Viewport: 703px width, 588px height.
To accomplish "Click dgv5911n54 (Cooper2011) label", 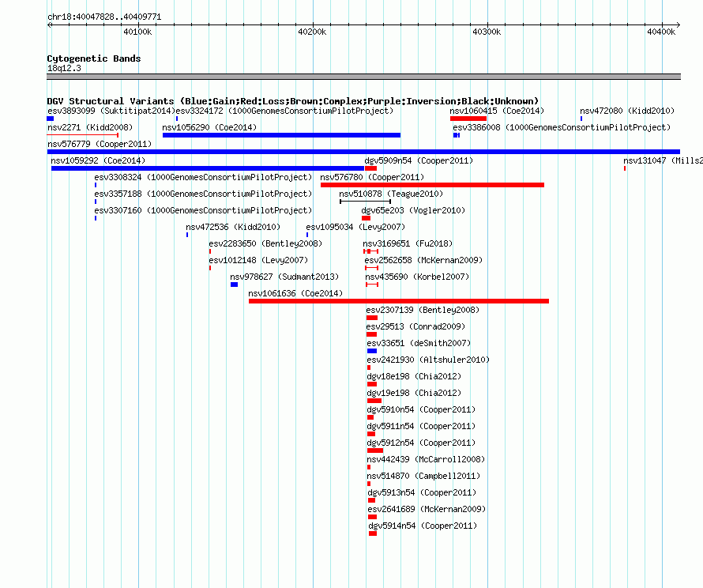I will point(422,426).
